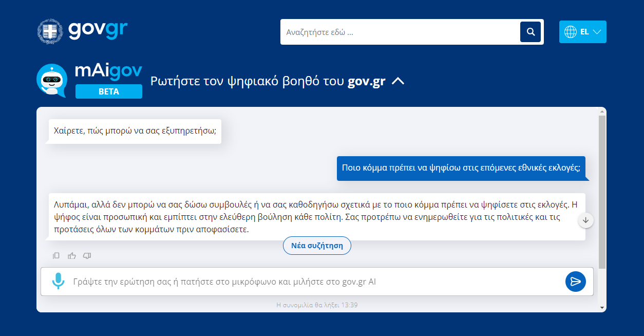
Task: Open the EL language dropdown
Action: click(583, 32)
